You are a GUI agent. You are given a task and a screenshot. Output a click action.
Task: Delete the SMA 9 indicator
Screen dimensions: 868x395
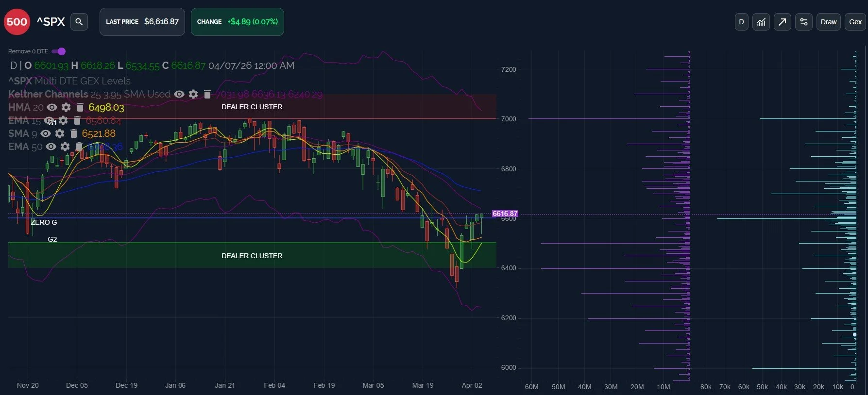[74, 133]
